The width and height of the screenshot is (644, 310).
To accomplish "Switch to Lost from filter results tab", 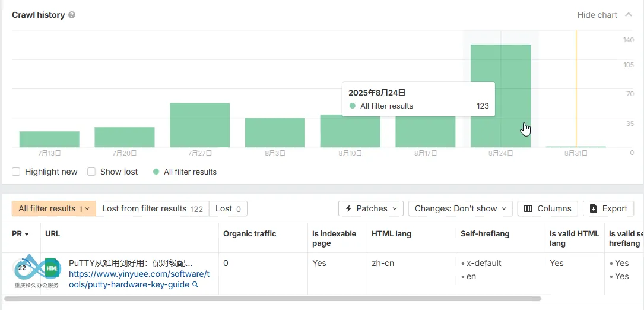I will tap(153, 208).
